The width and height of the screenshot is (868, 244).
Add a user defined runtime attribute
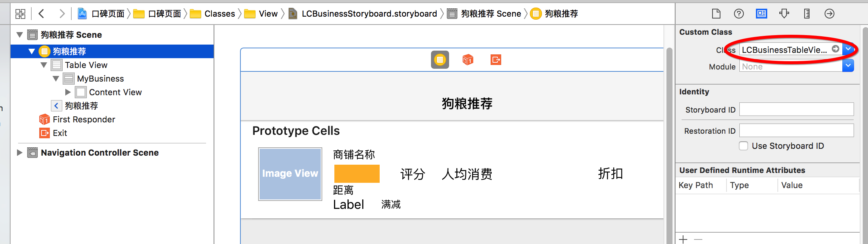click(x=683, y=239)
